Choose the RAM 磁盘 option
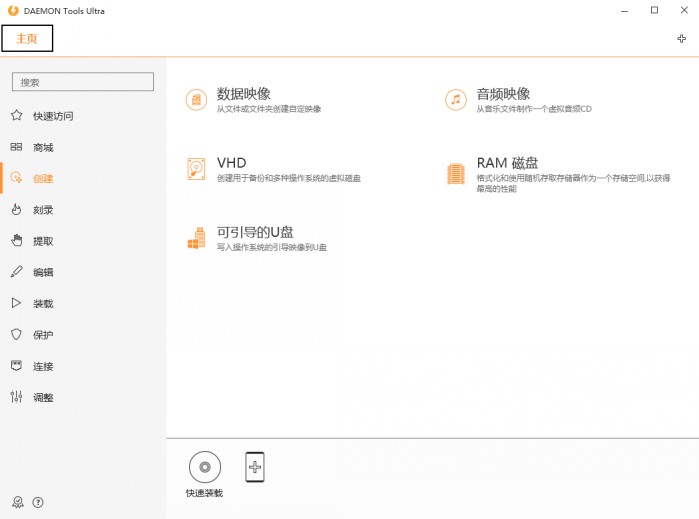 click(507, 163)
